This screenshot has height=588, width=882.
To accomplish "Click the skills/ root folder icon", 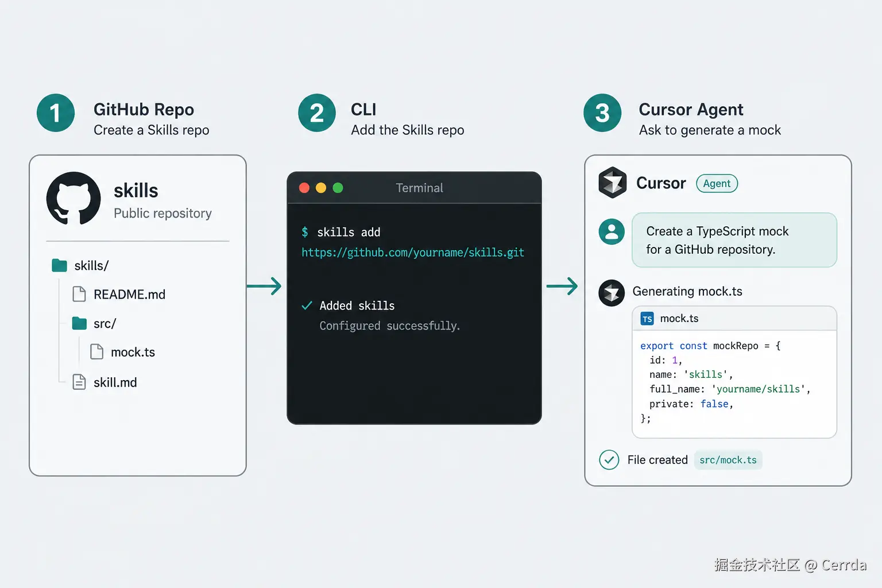I will (x=59, y=265).
